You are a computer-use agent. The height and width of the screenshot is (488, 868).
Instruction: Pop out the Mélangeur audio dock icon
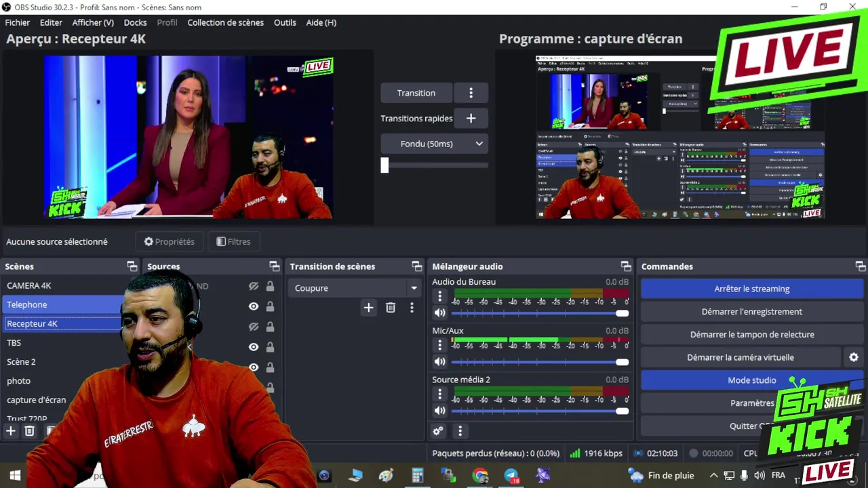pos(626,266)
